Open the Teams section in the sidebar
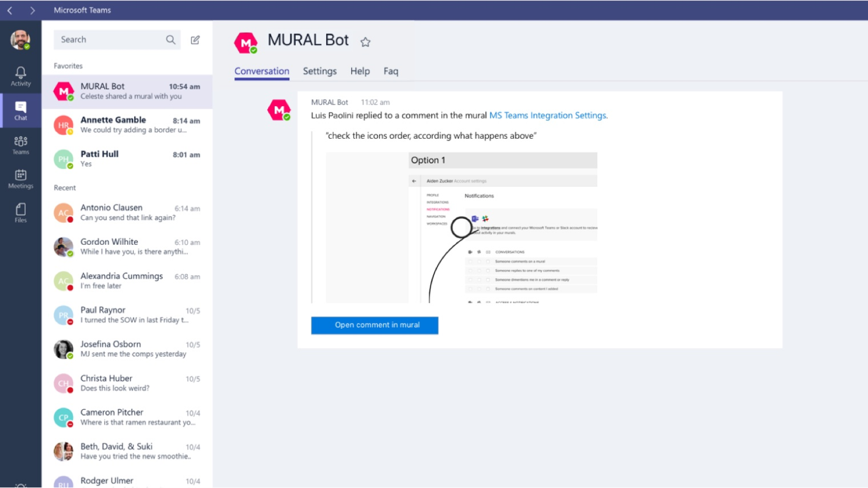Image resolution: width=868 pixels, height=488 pixels. [x=20, y=145]
